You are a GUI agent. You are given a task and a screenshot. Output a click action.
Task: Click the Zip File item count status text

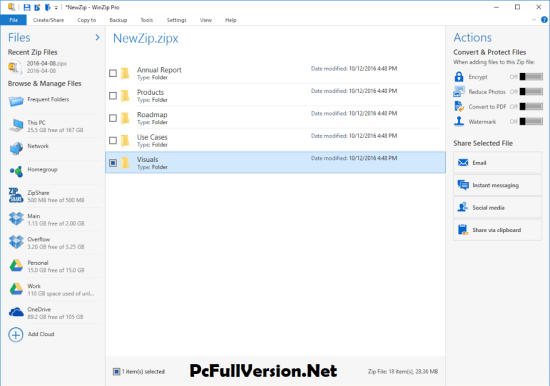[403, 372]
